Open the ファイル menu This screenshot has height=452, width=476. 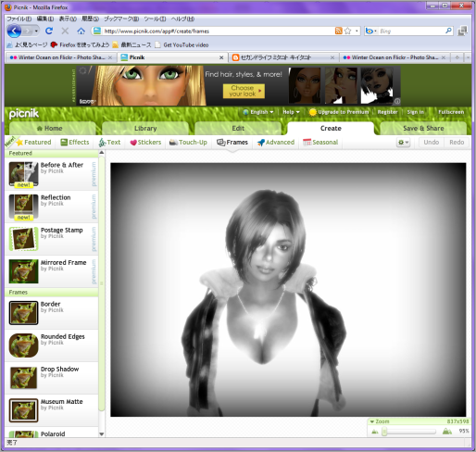tap(19, 19)
